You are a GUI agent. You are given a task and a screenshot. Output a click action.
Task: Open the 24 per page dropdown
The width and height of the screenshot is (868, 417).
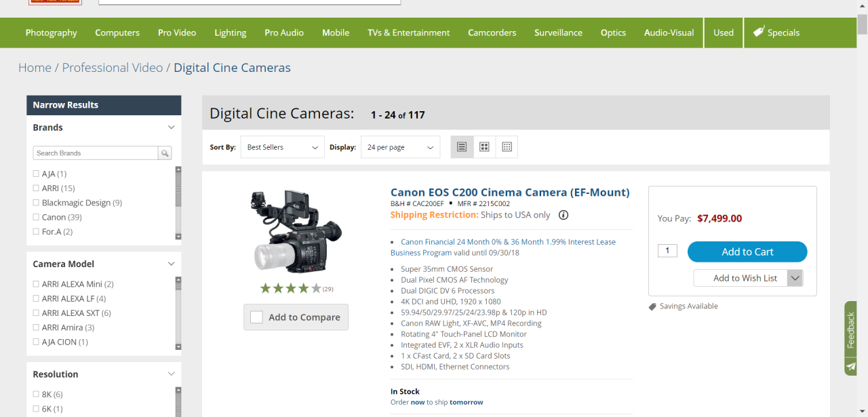(x=400, y=147)
